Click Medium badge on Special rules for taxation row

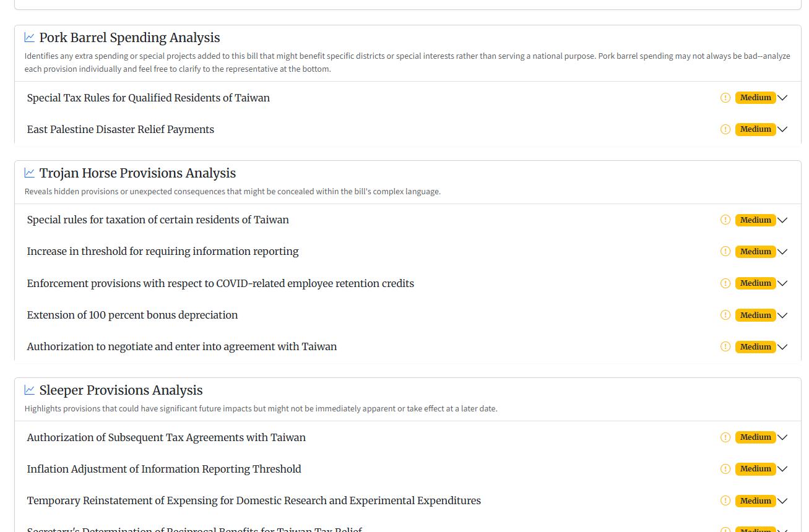point(755,220)
